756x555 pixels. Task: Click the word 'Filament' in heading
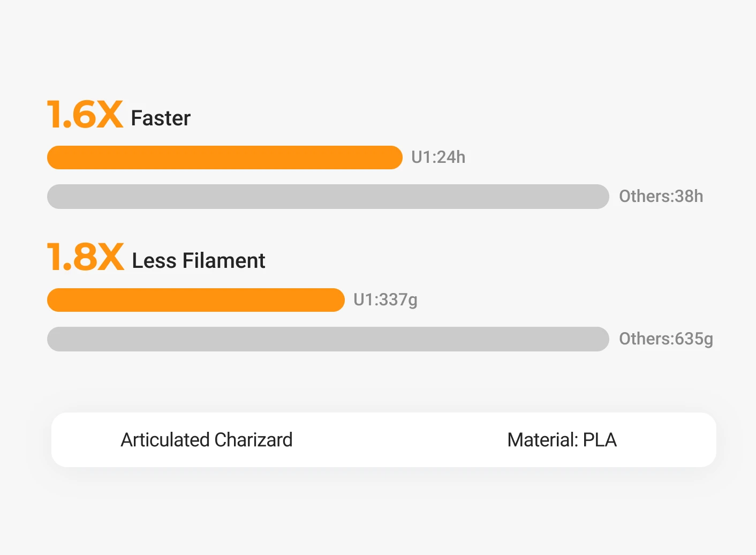pyautogui.click(x=224, y=261)
